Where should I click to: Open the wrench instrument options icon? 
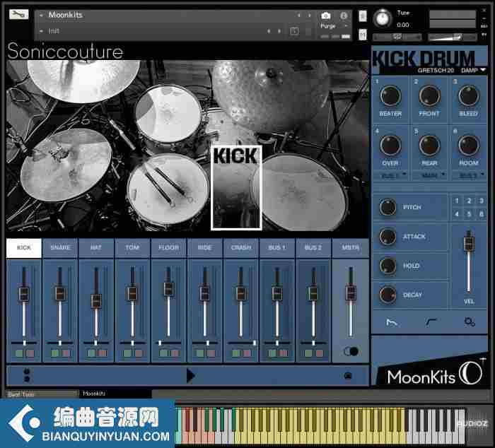[18, 14]
